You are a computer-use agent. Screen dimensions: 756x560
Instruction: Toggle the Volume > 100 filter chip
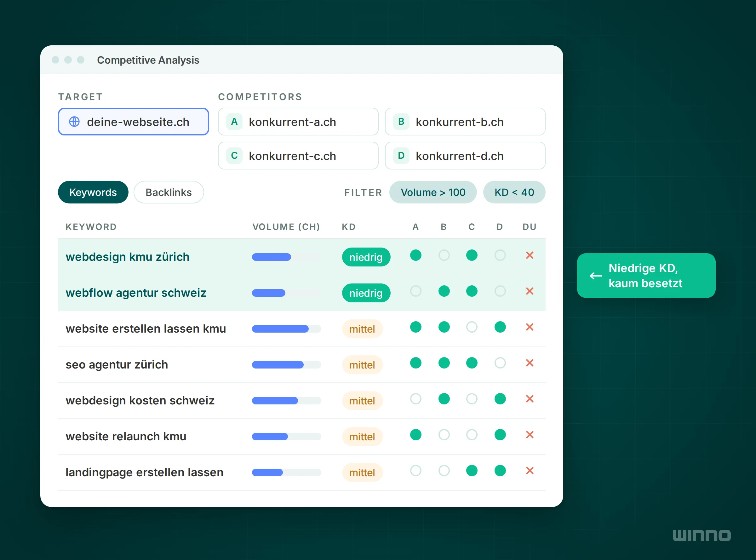tap(433, 192)
